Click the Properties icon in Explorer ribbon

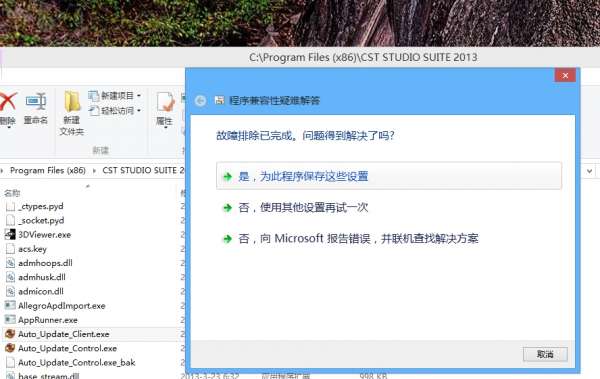(x=165, y=103)
